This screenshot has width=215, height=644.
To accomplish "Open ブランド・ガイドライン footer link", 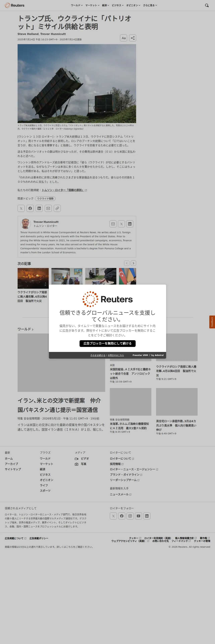I will point(126,474).
